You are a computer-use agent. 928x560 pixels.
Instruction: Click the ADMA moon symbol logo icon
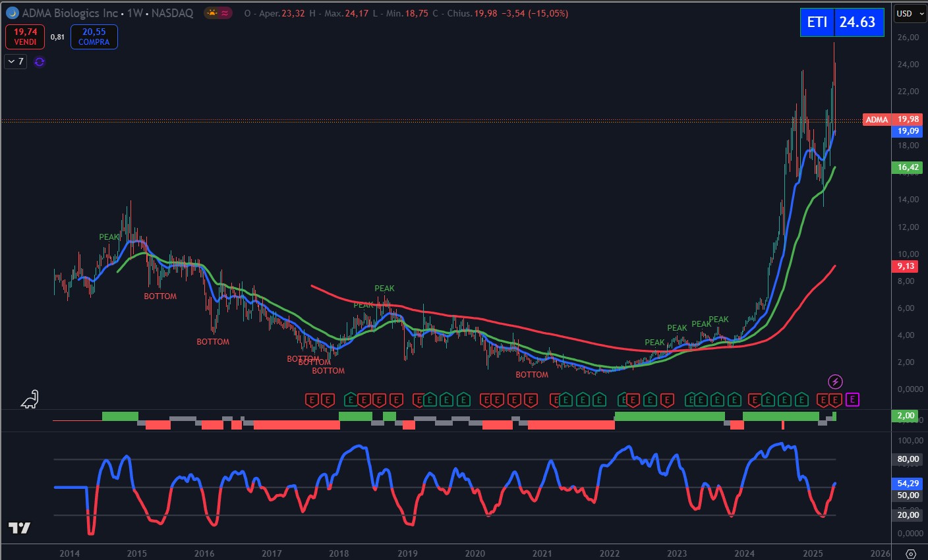coord(12,13)
